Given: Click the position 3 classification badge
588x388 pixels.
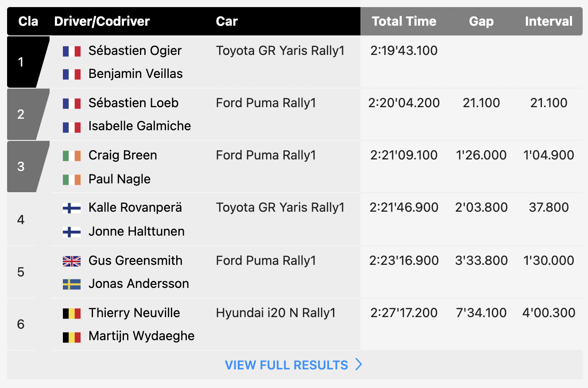Looking at the screenshot, I should point(23,167).
